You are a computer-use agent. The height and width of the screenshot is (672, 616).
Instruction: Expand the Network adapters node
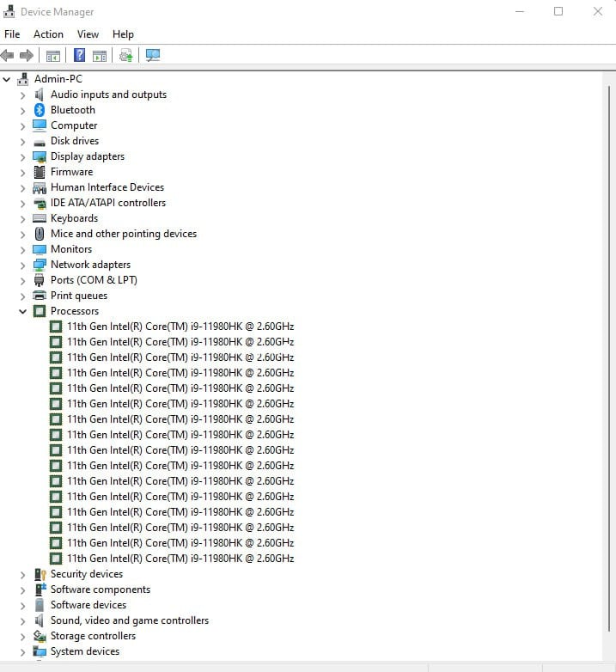tap(23, 265)
